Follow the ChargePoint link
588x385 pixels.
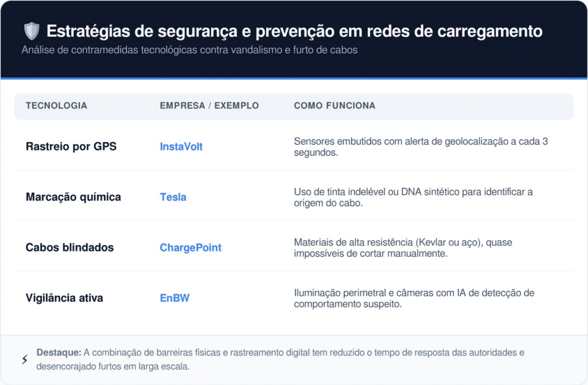(190, 248)
